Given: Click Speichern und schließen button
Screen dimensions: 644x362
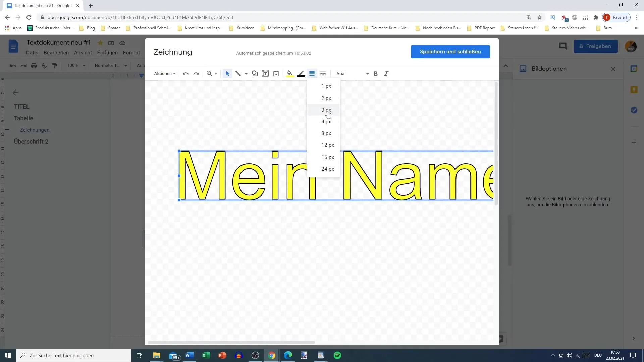Looking at the screenshot, I should 450,51.
